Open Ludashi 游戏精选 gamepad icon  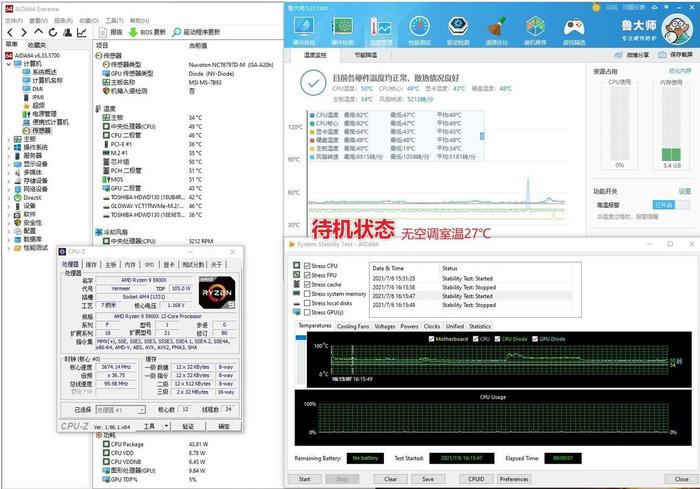pos(574,28)
